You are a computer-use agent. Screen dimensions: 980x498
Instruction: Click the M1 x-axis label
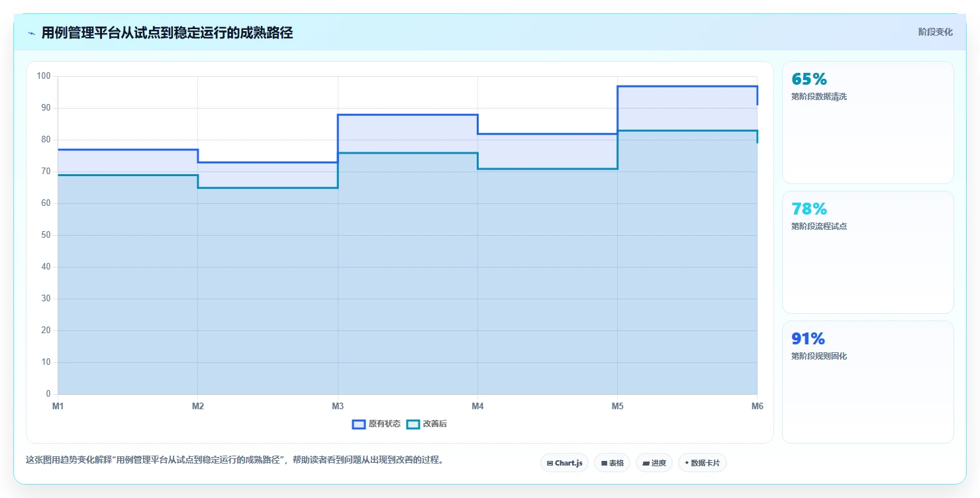[x=58, y=406]
